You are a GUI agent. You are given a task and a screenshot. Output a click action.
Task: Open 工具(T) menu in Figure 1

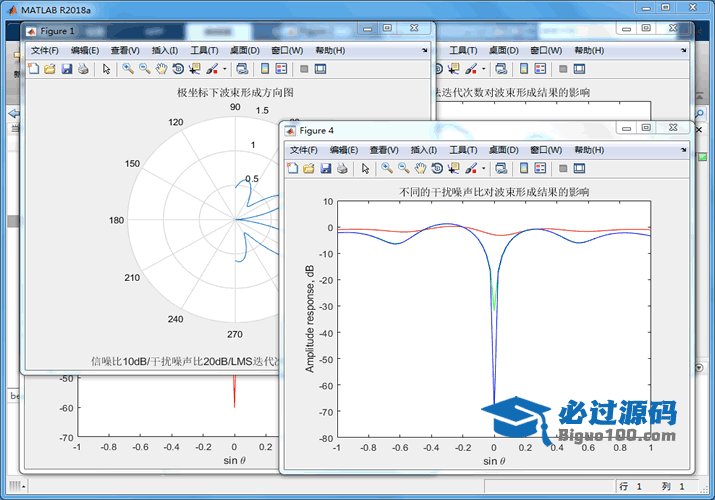point(204,50)
